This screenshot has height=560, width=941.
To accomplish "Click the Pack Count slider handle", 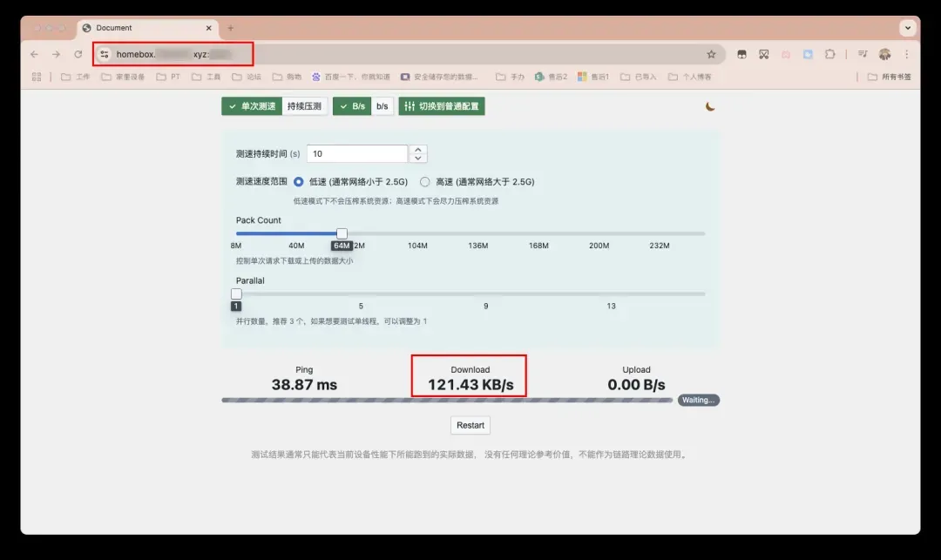I will [342, 233].
